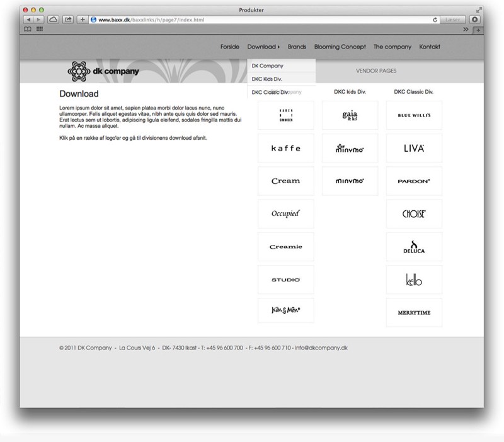
Task: Open the LIVA brand logo tile
Action: [414, 148]
